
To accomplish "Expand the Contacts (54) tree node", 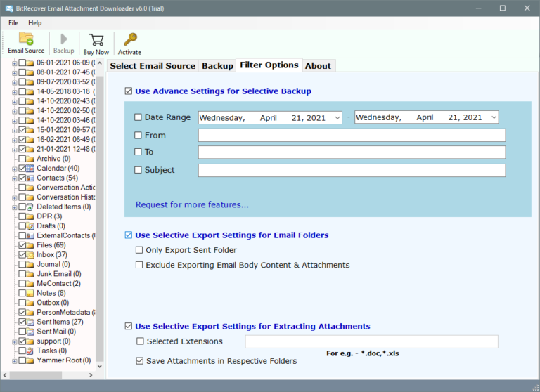I will click(x=15, y=178).
